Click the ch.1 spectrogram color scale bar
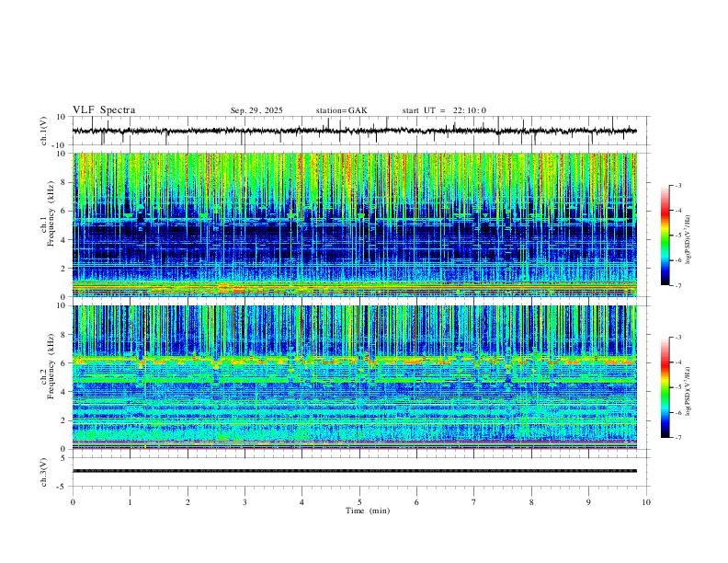The image size is (728, 563). (665, 236)
